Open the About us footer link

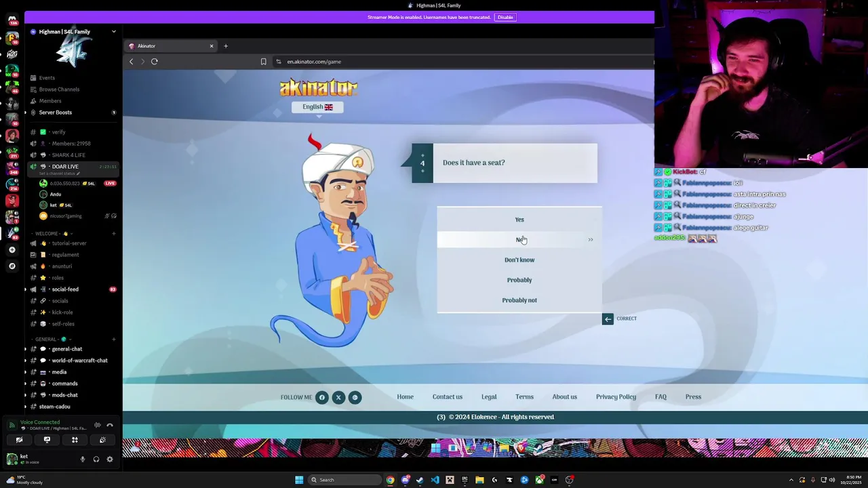(565, 397)
